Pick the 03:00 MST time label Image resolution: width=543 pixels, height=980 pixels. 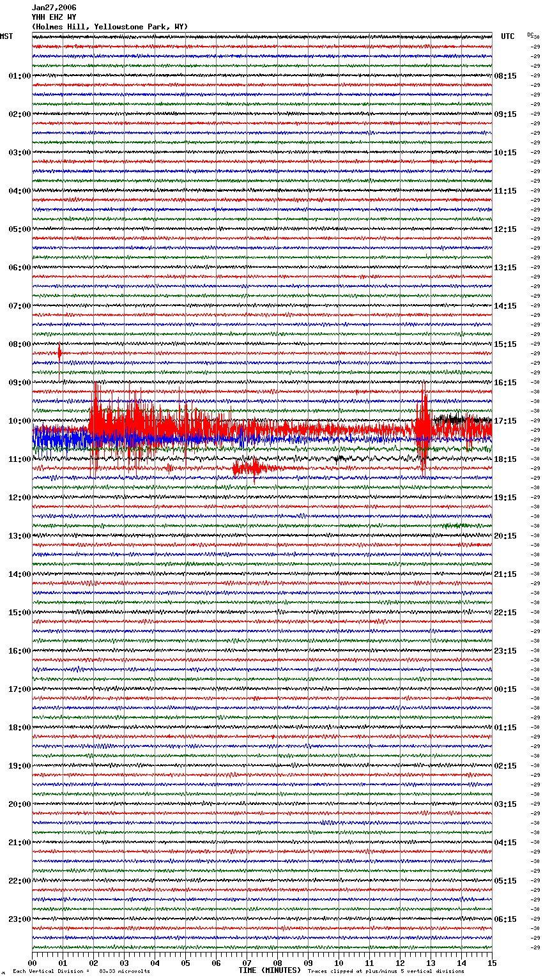pos(19,153)
